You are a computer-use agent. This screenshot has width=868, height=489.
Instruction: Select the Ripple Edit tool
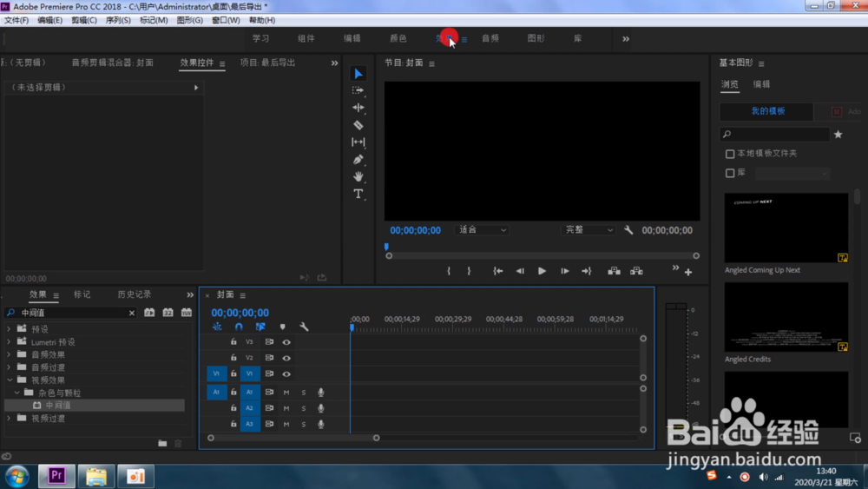(358, 108)
